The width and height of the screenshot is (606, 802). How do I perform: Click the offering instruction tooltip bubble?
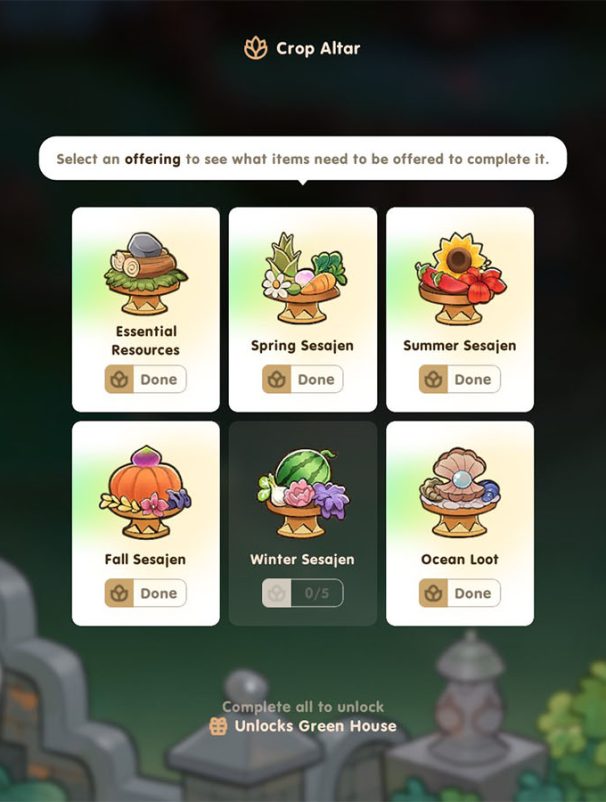tap(303, 159)
